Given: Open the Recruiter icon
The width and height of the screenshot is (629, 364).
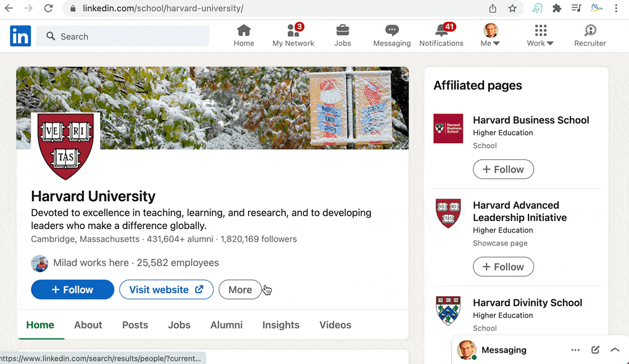Looking at the screenshot, I should pyautogui.click(x=589, y=36).
